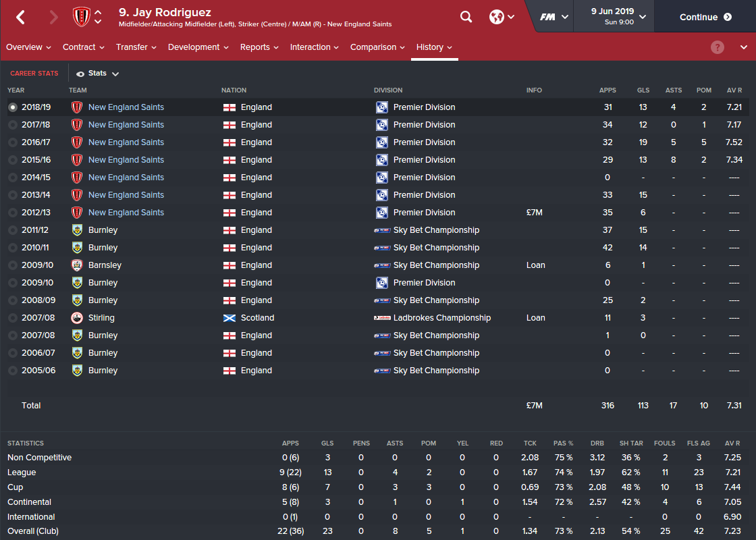Sort table by the GLS column header
The height and width of the screenshot is (540, 756).
click(x=643, y=90)
